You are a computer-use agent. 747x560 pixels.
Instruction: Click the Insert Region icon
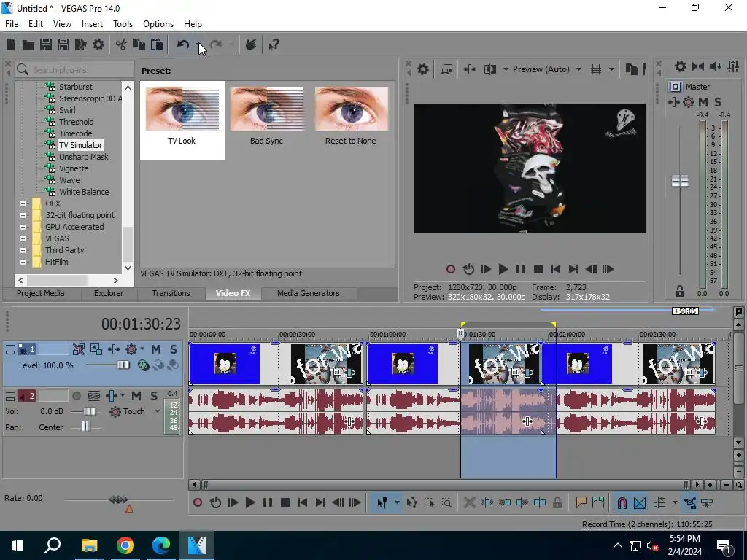coord(598,502)
